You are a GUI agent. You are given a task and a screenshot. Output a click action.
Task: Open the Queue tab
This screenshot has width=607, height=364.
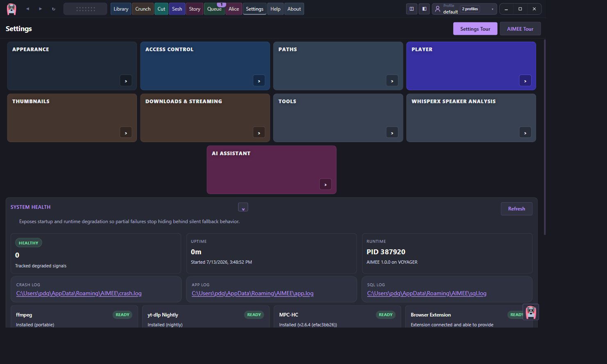(x=214, y=9)
